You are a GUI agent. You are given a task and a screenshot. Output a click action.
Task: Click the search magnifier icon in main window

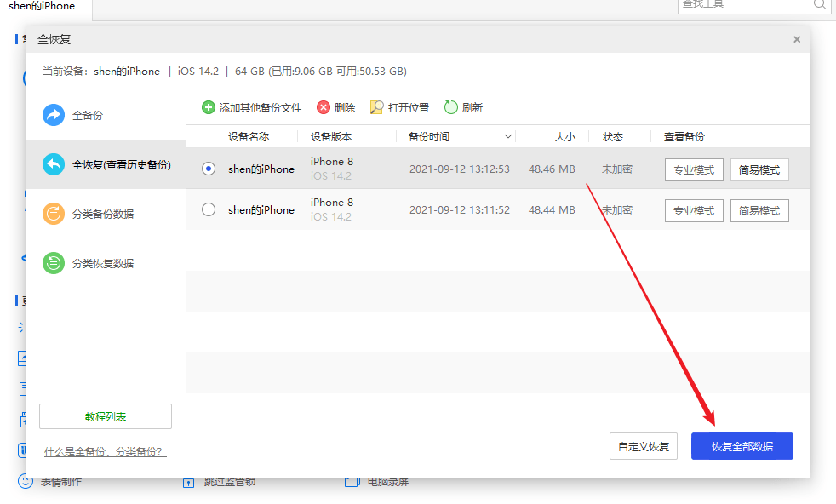(819, 5)
